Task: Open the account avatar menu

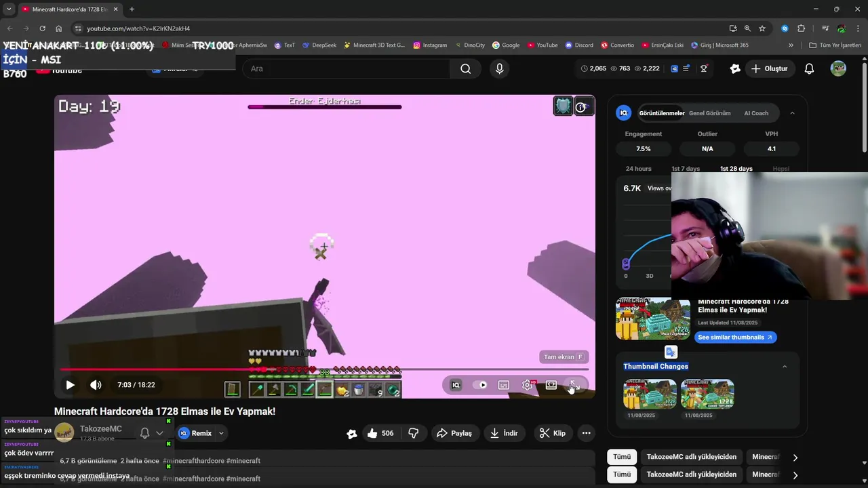Action: pyautogui.click(x=838, y=68)
